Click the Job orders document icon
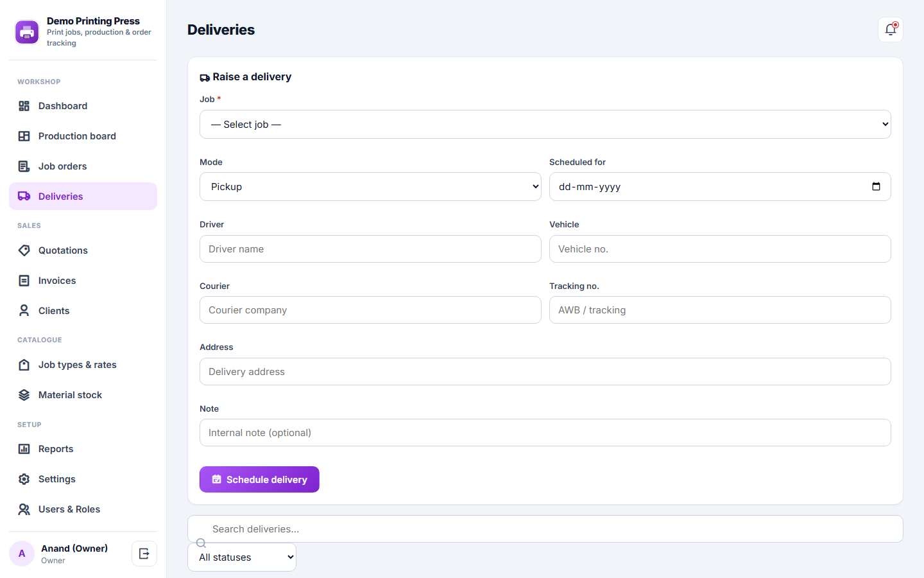This screenshot has height=578, width=924. click(x=24, y=166)
